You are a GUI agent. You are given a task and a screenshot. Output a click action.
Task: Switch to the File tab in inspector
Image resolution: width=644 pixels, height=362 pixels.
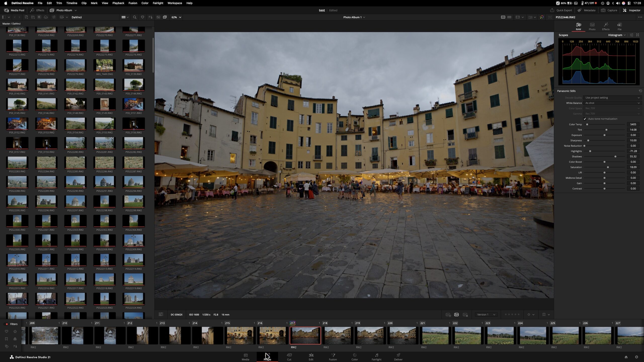click(619, 26)
